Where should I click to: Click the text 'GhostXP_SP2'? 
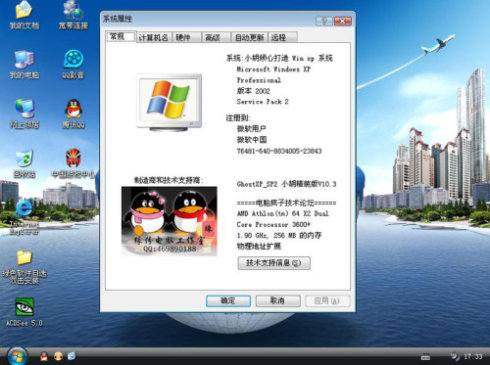pyautogui.click(x=257, y=184)
